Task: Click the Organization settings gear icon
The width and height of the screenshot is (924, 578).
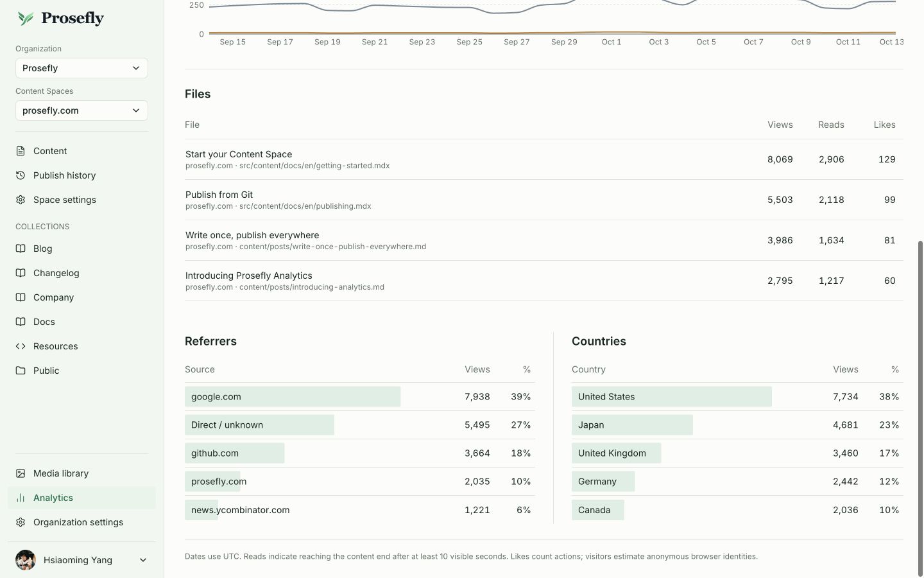Action: [21, 522]
